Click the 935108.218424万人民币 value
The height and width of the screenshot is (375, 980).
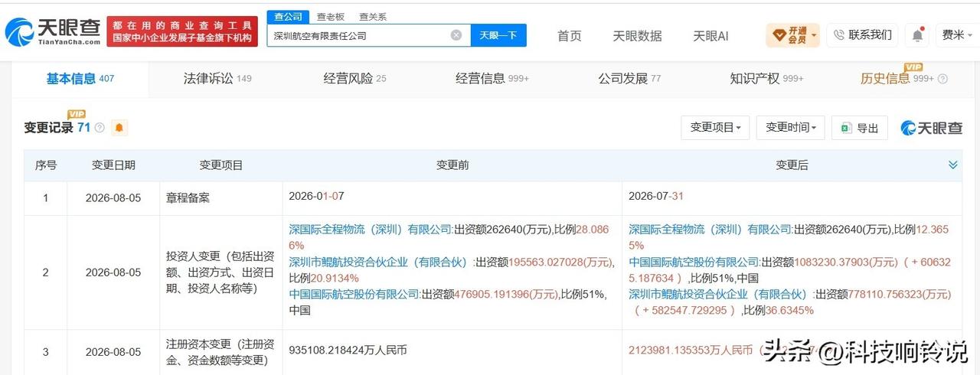point(348,352)
